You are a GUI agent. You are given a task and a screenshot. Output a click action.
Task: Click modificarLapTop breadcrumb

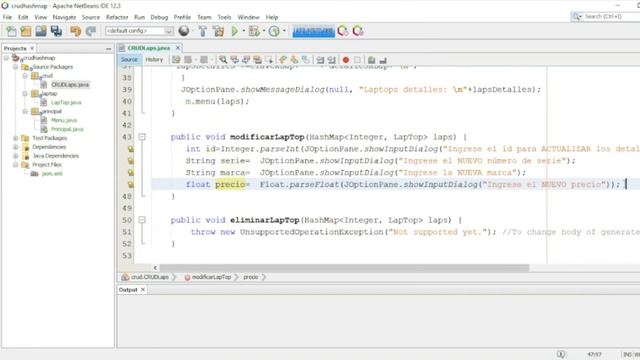(x=211, y=277)
